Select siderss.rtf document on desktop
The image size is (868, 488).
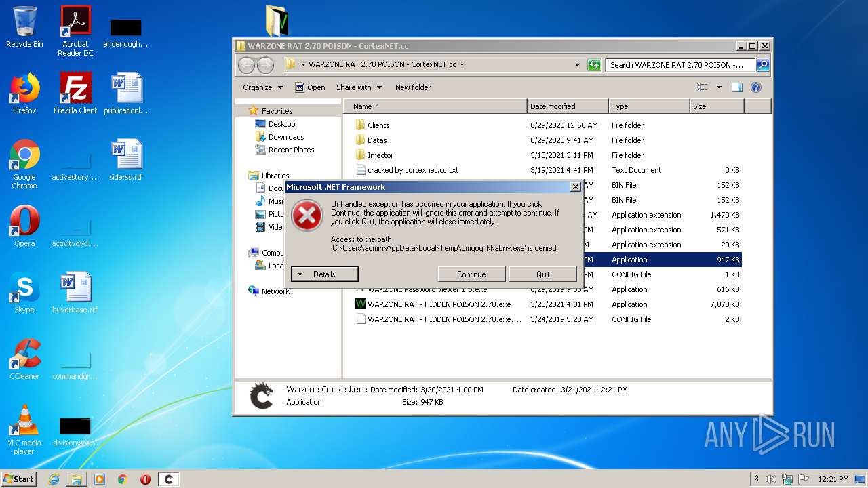click(126, 160)
